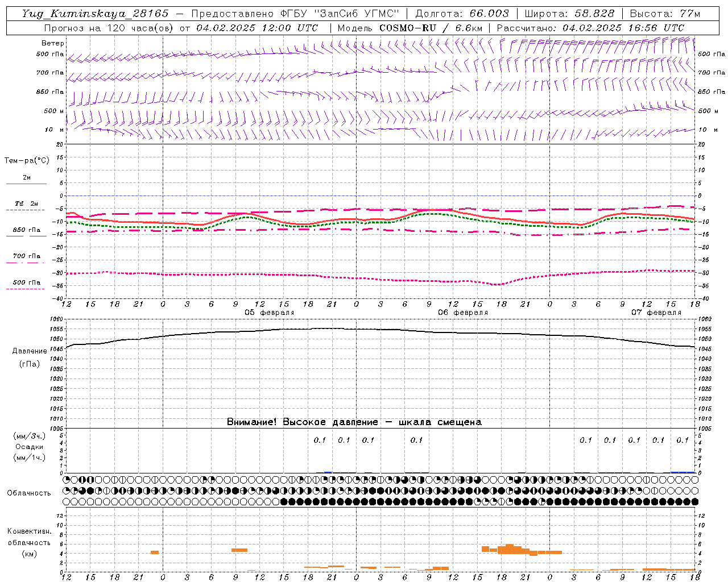This screenshot has height=582, width=728.
Task: Click the 850 гПа temperature legend entry
Action: click(27, 230)
